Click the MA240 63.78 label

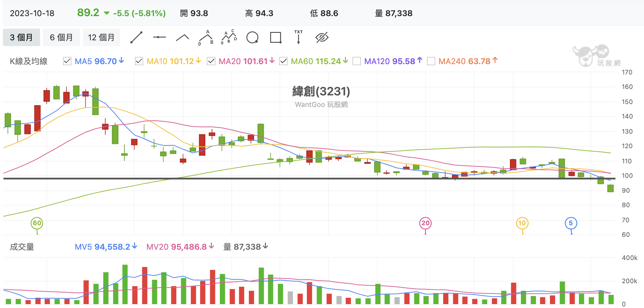pos(468,61)
